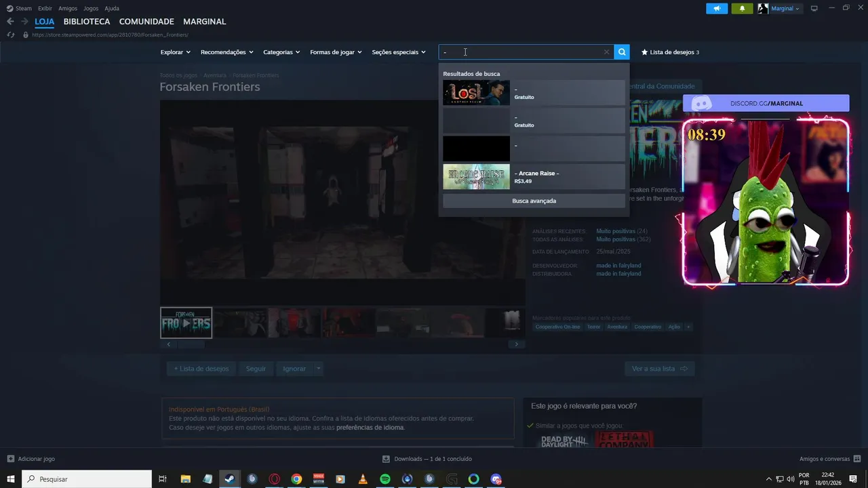Open Task View on the taskbar
This screenshot has width=868, height=488.
(163, 479)
